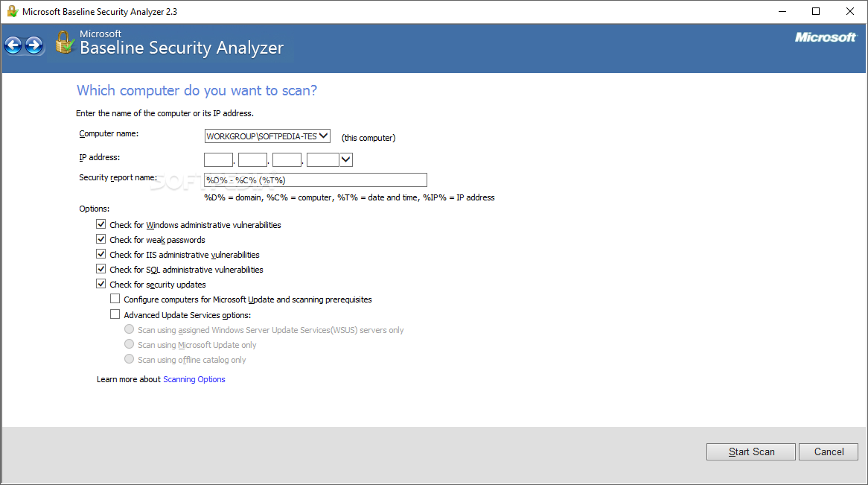868x485 pixels.
Task: Click the second IP address octet field
Action: click(x=252, y=159)
